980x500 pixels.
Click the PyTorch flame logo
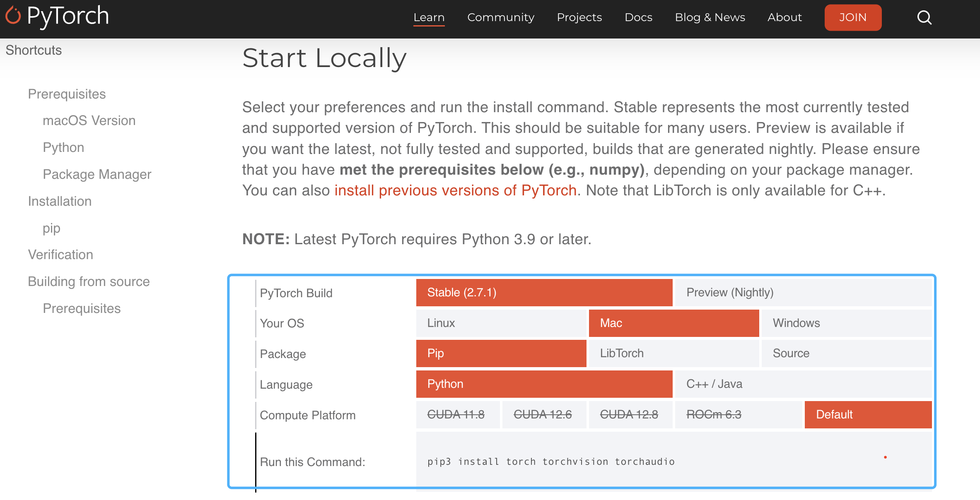tap(13, 16)
